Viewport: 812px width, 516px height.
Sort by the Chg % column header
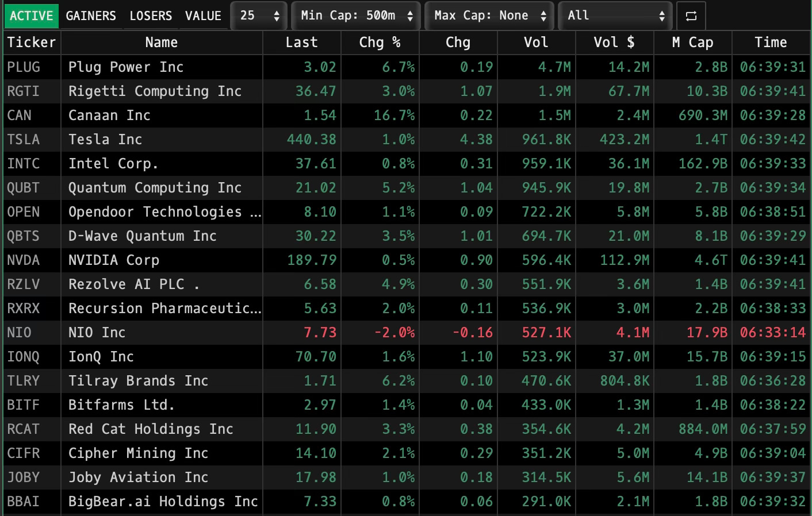tap(380, 43)
